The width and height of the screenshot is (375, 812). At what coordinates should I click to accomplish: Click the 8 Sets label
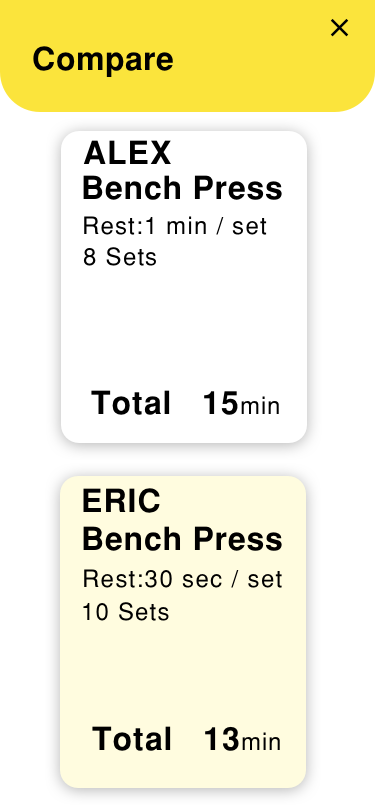coord(120,257)
